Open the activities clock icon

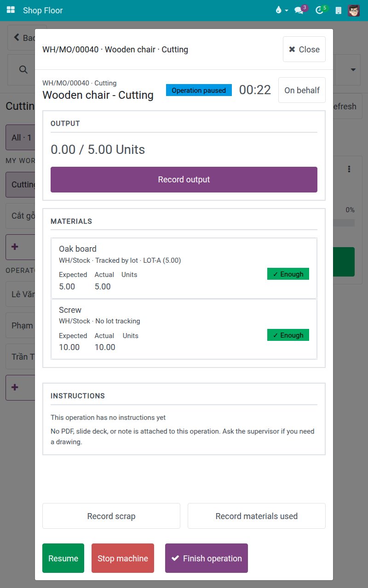(x=320, y=10)
